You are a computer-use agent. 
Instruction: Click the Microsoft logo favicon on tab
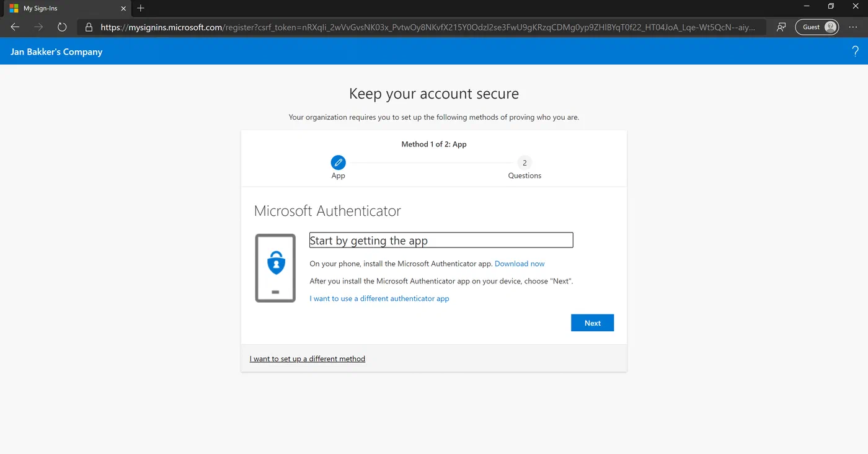[x=14, y=9]
